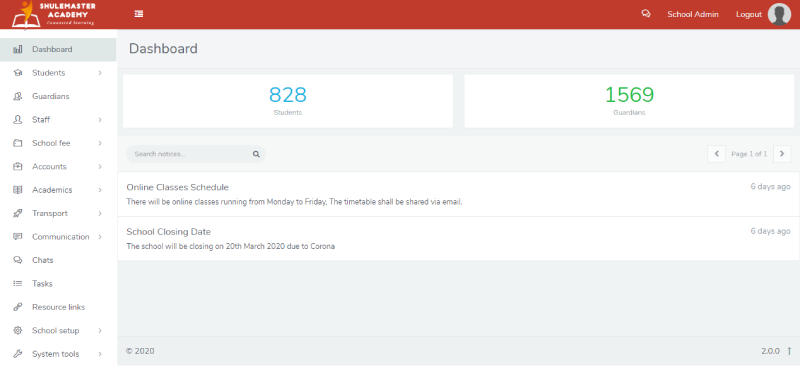Go to next notices page
The width and height of the screenshot is (800, 366).
[x=782, y=154]
